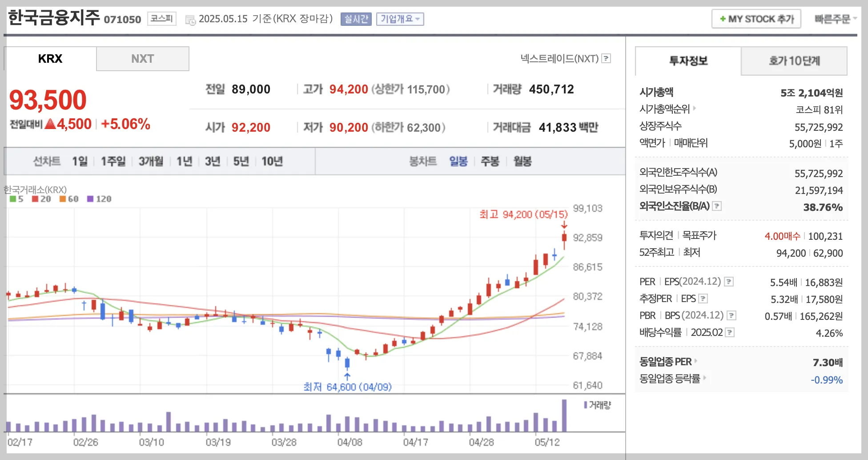This screenshot has width=868, height=460.
Task: Click the tallest volume bar at chart end
Action: (564, 416)
